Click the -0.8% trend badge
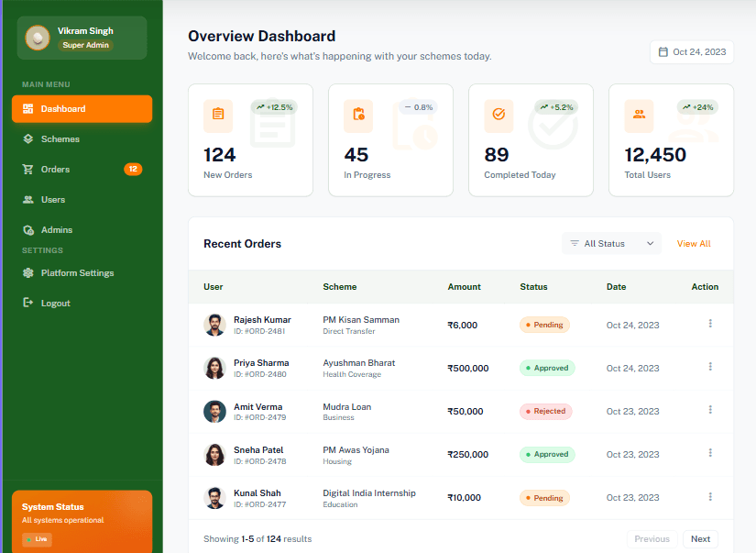756x553 pixels. (x=418, y=107)
